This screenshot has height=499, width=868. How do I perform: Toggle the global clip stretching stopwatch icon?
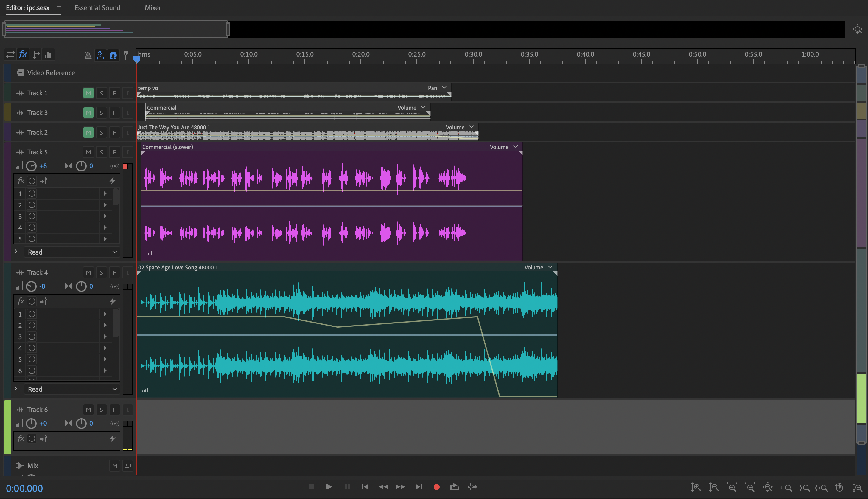point(100,55)
